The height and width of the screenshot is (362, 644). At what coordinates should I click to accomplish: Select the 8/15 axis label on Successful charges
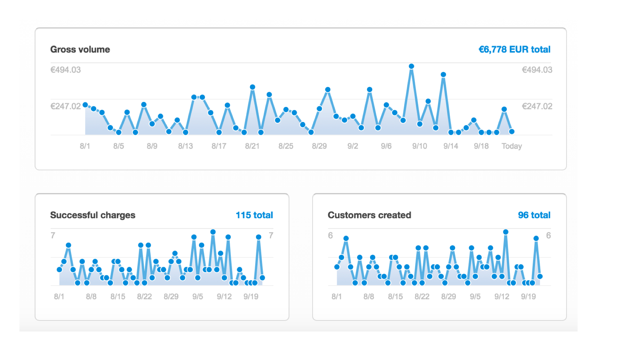(118, 296)
